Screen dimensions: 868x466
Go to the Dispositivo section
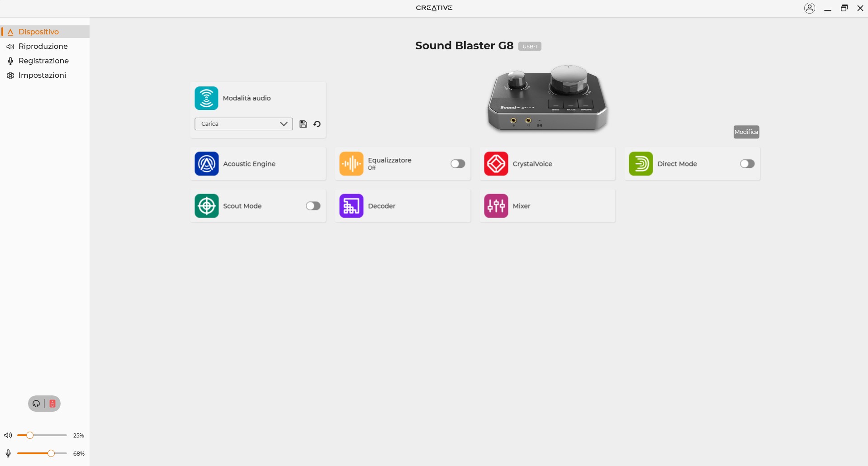click(x=45, y=32)
